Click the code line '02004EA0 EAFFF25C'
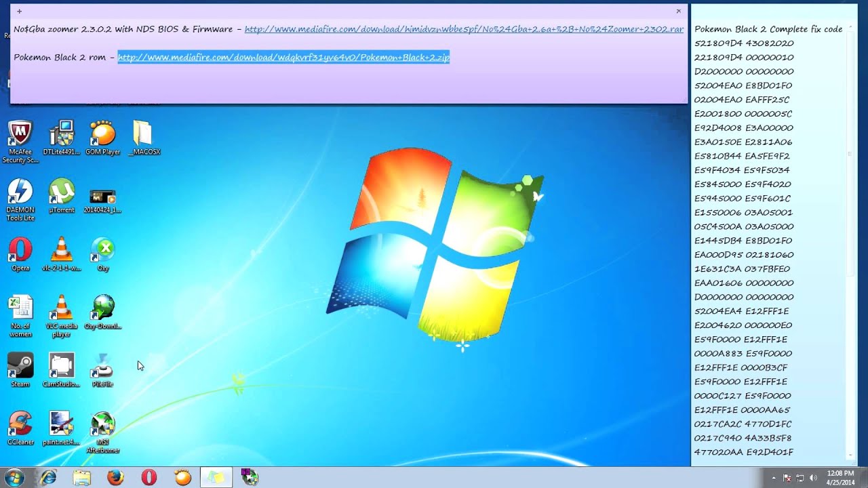 pyautogui.click(x=742, y=100)
